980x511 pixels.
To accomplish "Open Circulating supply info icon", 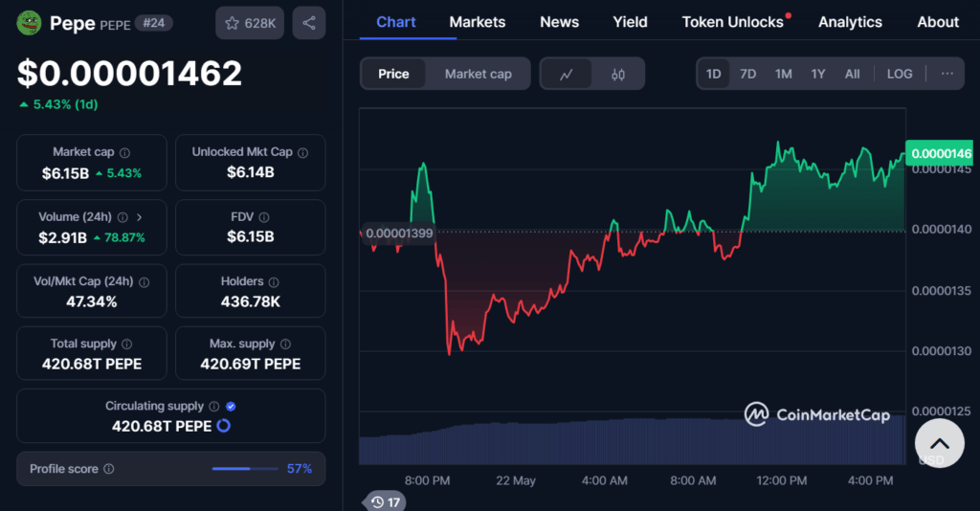I will click(214, 407).
